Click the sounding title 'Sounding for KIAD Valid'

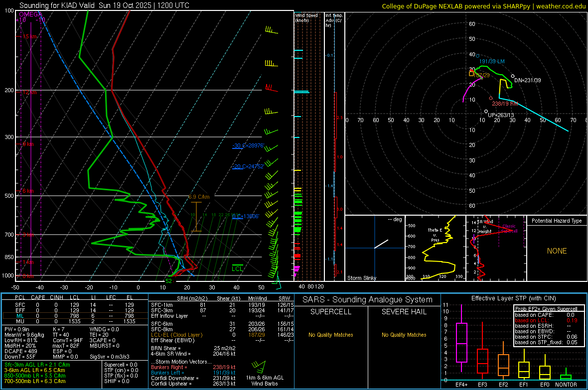pyautogui.click(x=57, y=5)
